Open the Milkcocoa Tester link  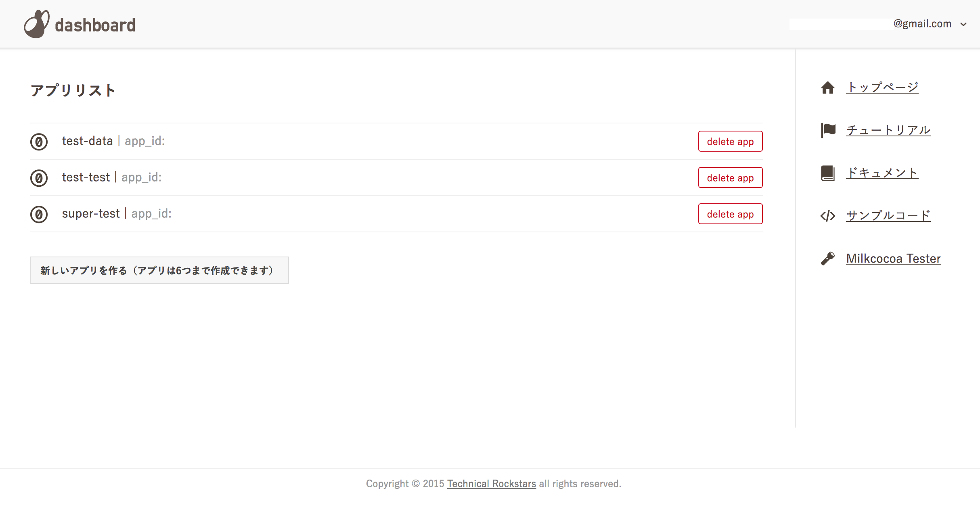coord(893,258)
